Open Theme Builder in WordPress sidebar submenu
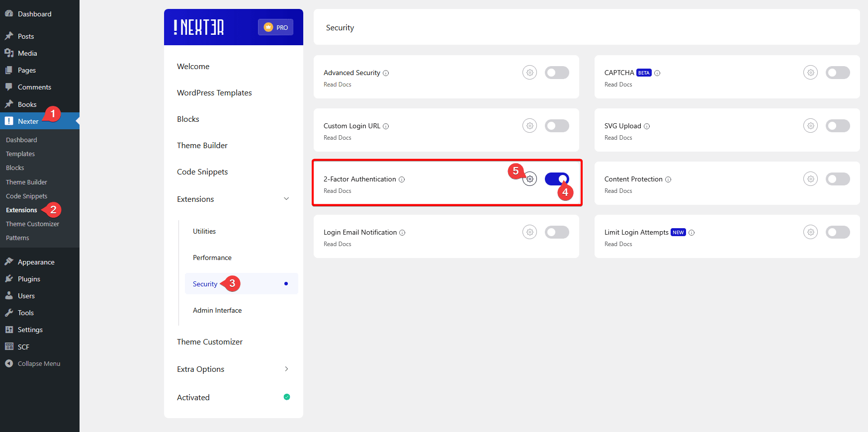The image size is (868, 432). (26, 182)
